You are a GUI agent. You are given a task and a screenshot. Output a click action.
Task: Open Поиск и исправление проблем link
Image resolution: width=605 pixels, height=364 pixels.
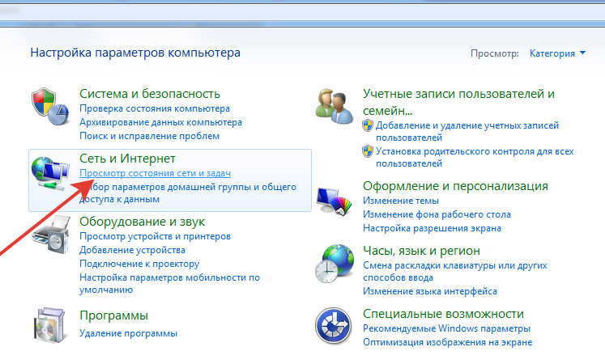click(149, 136)
